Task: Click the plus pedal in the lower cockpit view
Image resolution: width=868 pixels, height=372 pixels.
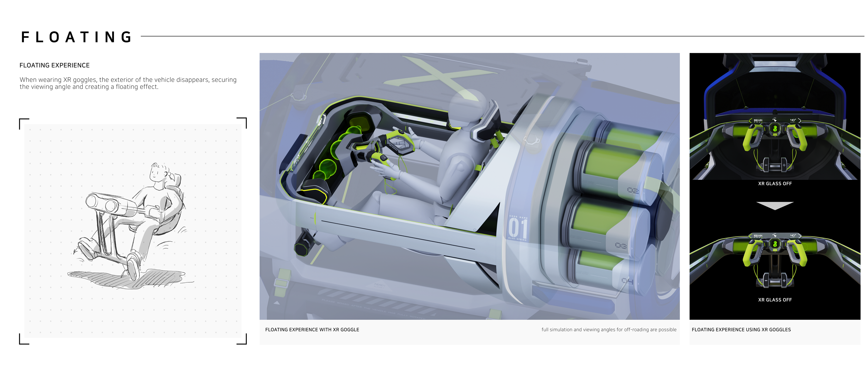Action: 784,281
